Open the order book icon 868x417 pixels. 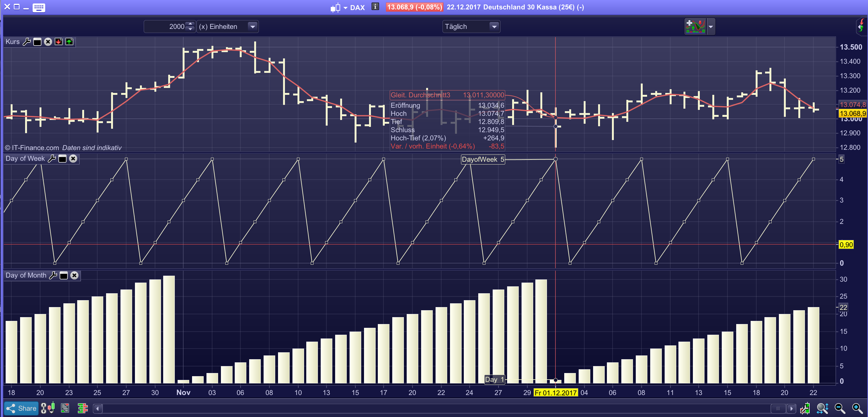(x=82, y=408)
